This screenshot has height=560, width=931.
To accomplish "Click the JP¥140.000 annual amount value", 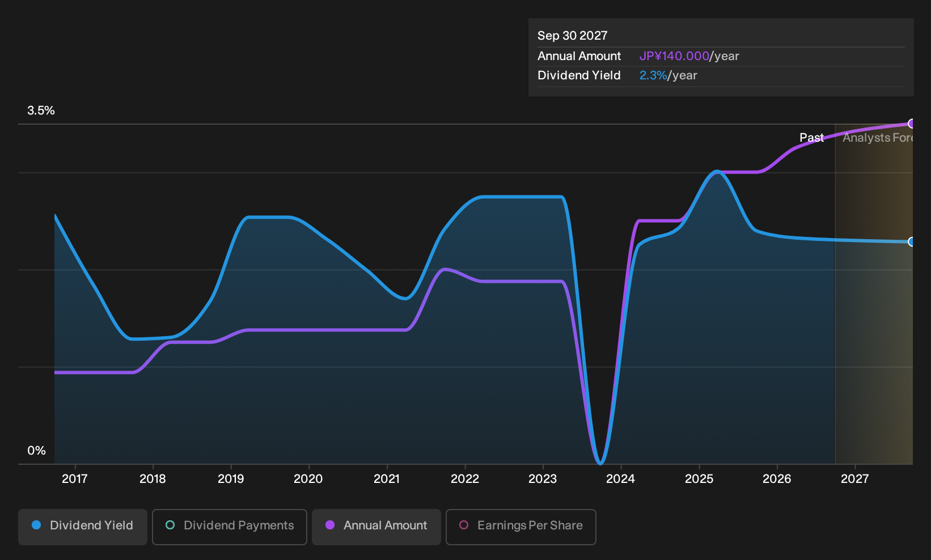I will (x=674, y=56).
